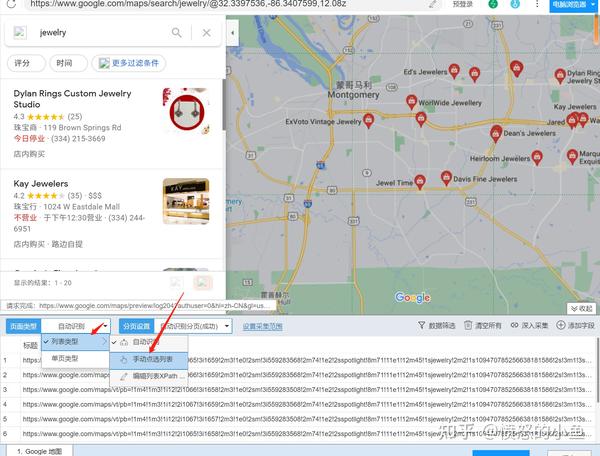Click the page reload icon
The image size is (600, 456).
click(11, 4)
